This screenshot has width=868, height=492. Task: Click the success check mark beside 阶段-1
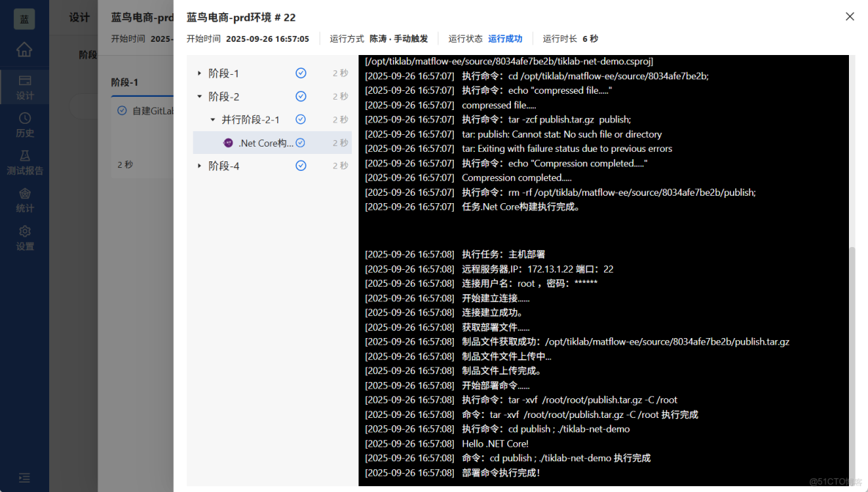click(x=301, y=73)
